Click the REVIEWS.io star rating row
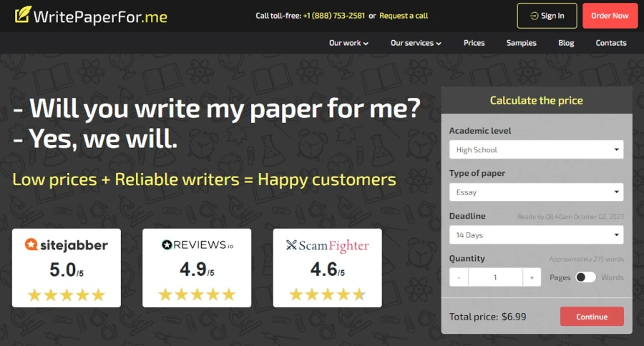The image size is (644, 346). (197, 295)
